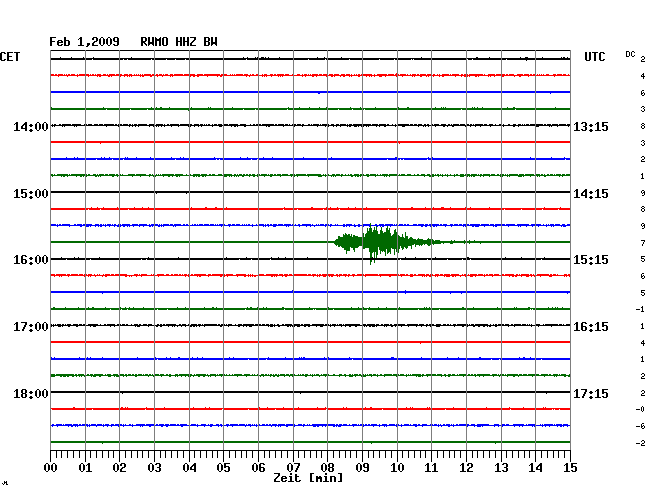Click the black trace at 18:00 CET
Screen dimensions: 650x494
[x=310, y=392]
